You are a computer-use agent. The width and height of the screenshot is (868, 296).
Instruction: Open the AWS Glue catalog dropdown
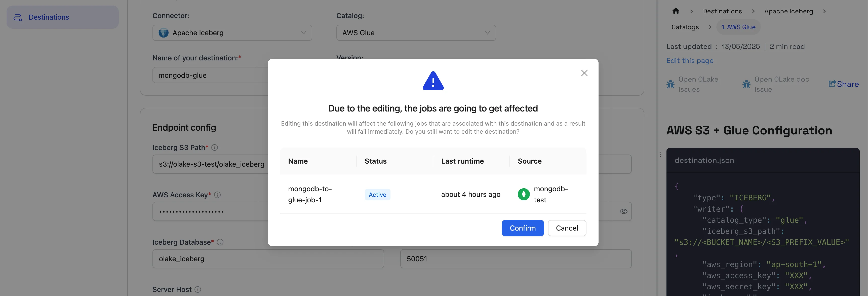(416, 33)
